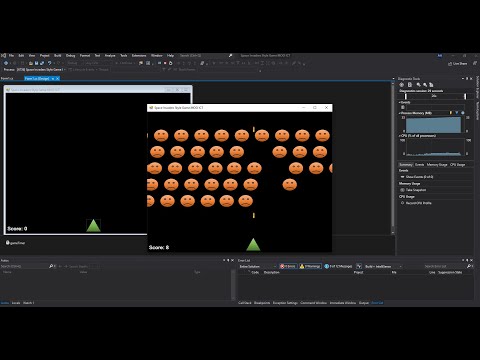Open the File menu
The width and height of the screenshot is (480, 360).
(11, 55)
